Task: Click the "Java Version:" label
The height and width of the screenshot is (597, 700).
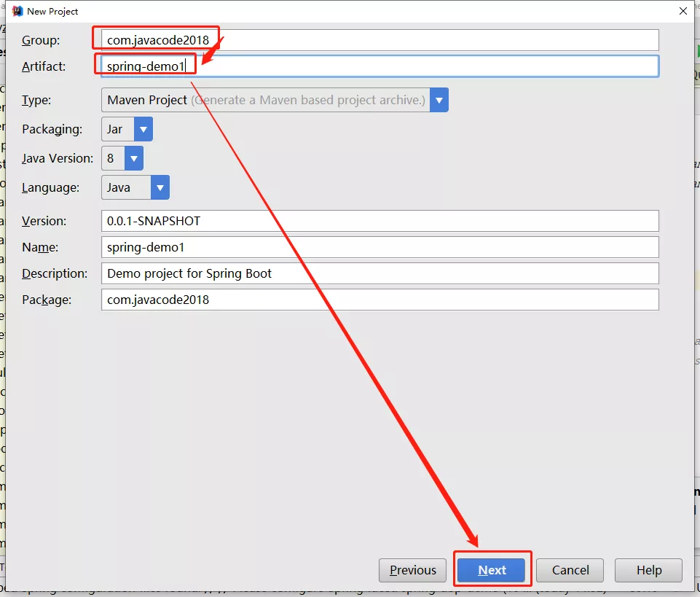Action: 58,158
